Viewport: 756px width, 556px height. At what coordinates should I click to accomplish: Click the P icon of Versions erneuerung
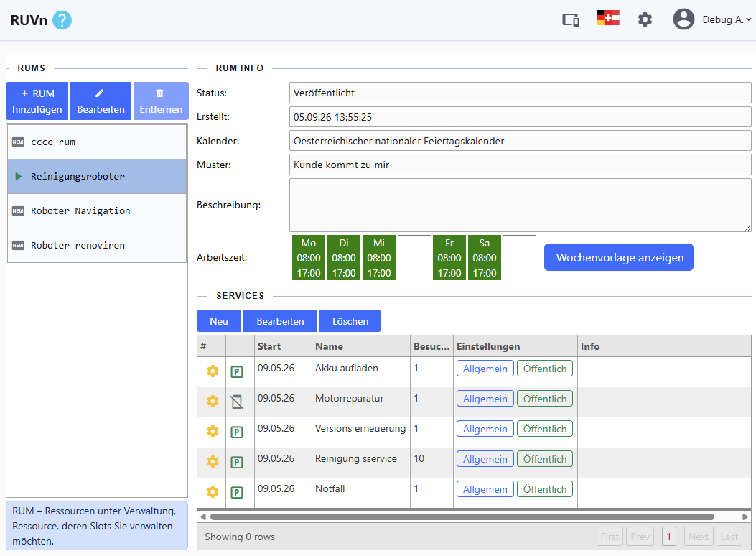click(x=237, y=432)
